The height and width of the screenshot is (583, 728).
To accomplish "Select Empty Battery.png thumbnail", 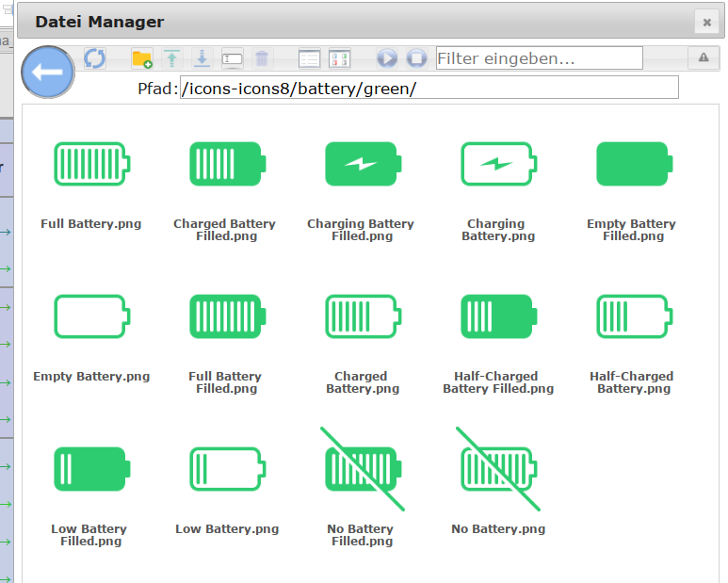I will tap(91, 316).
